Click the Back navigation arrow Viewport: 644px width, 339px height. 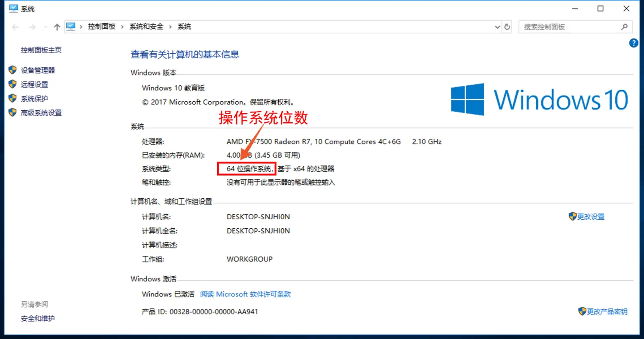click(16, 27)
